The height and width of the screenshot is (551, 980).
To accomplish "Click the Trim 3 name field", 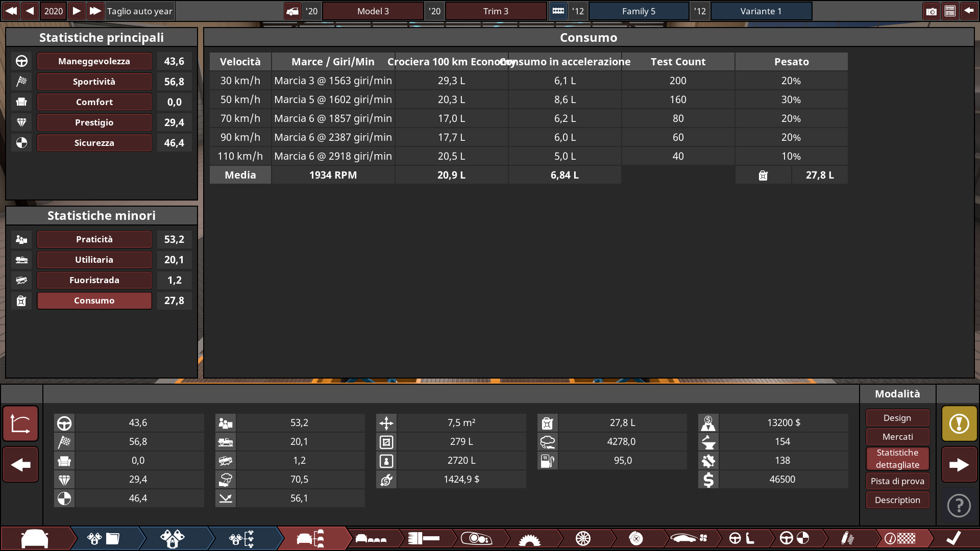I will (496, 11).
